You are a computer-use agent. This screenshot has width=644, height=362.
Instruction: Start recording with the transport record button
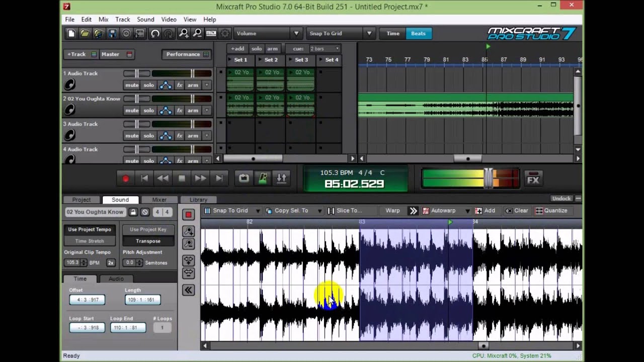click(125, 178)
